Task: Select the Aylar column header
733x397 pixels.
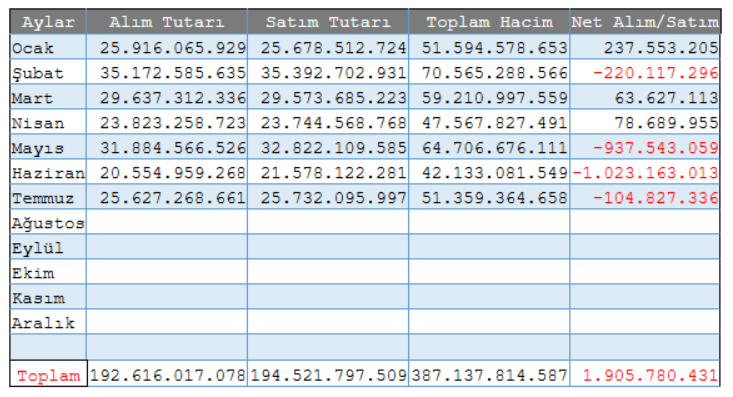Action: point(48,22)
